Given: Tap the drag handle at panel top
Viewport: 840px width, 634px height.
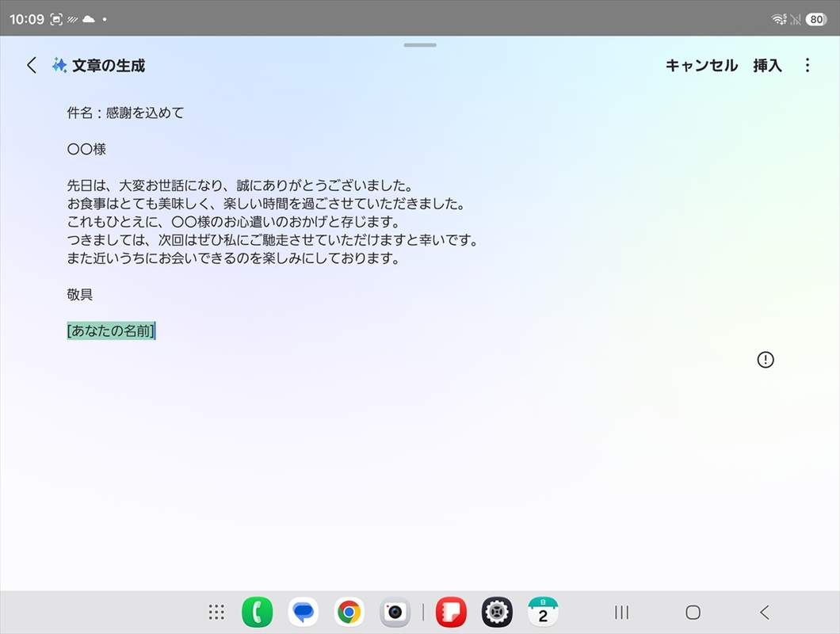Looking at the screenshot, I should coord(420,45).
